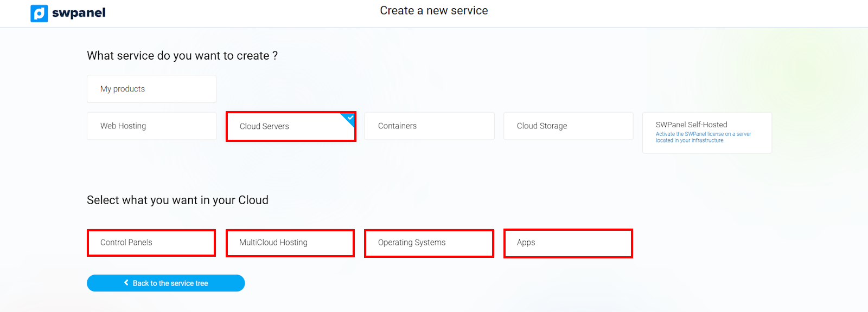The image size is (868, 312).
Task: Pick the Cloud Storage service
Action: tap(568, 126)
